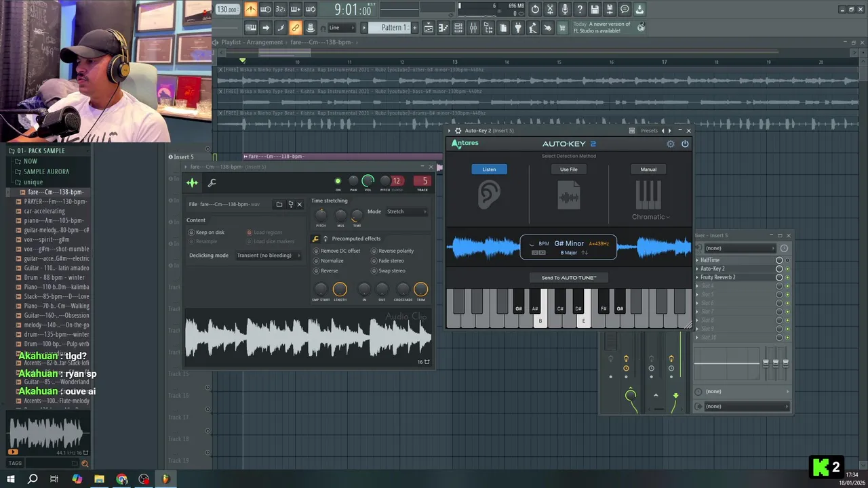868x488 pixels.
Task: Select 'car-accelerating' sample in the browser
Action: point(45,211)
